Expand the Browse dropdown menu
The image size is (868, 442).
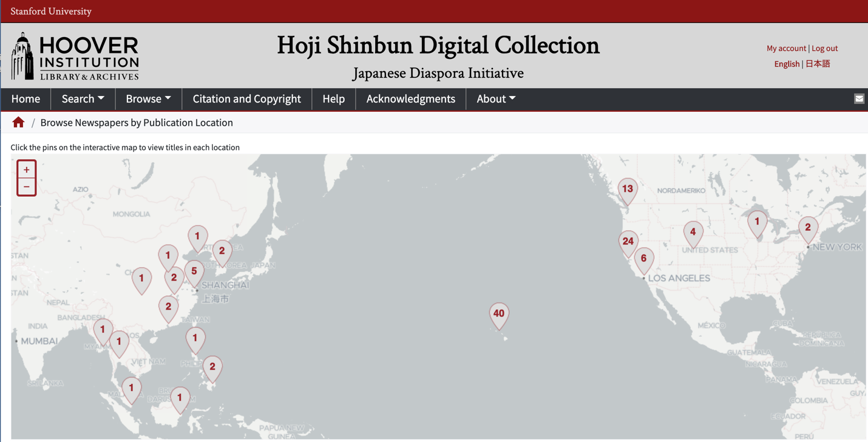point(148,99)
